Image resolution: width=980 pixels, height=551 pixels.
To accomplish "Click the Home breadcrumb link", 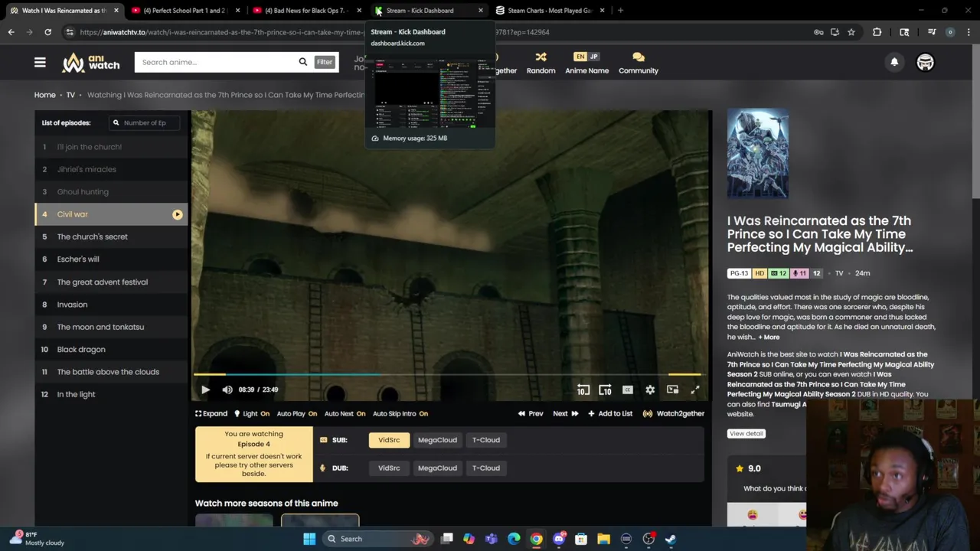I will tap(44, 95).
